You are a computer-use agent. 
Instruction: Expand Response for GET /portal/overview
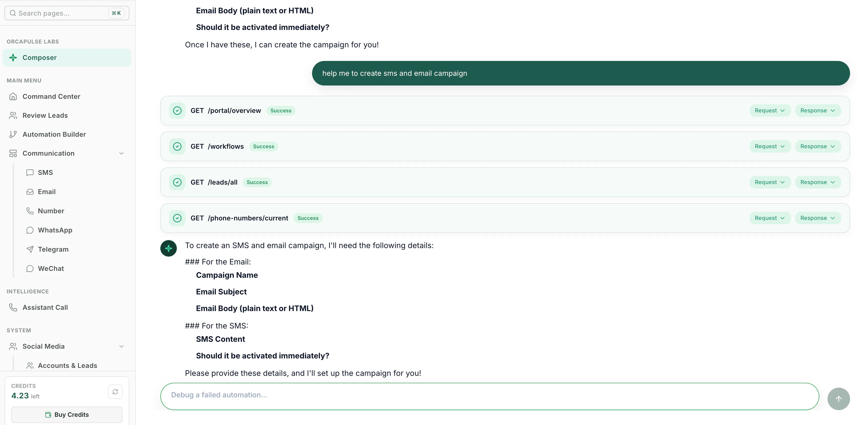(818, 110)
